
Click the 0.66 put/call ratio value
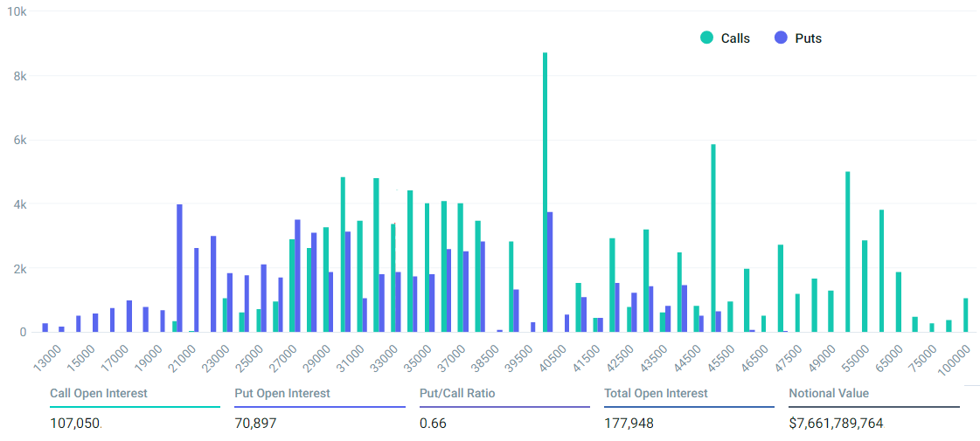432,424
